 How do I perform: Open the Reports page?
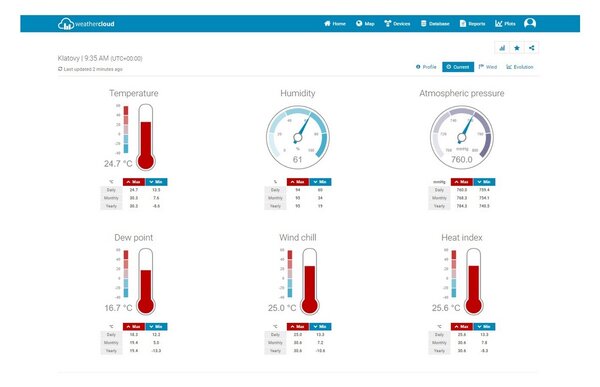pos(472,24)
